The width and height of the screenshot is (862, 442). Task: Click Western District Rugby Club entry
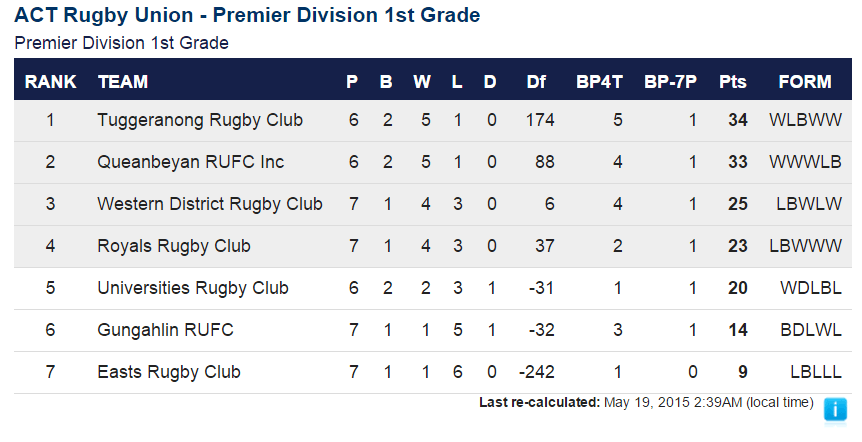(209, 204)
